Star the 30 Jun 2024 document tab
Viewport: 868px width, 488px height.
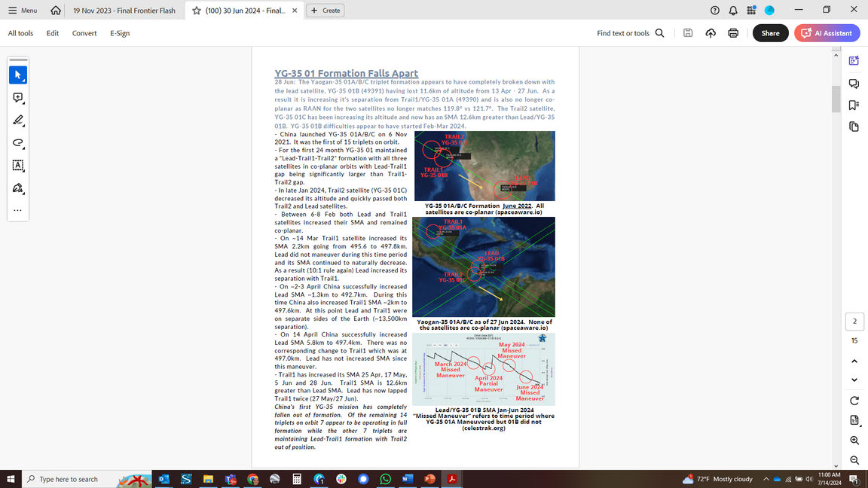[197, 11]
